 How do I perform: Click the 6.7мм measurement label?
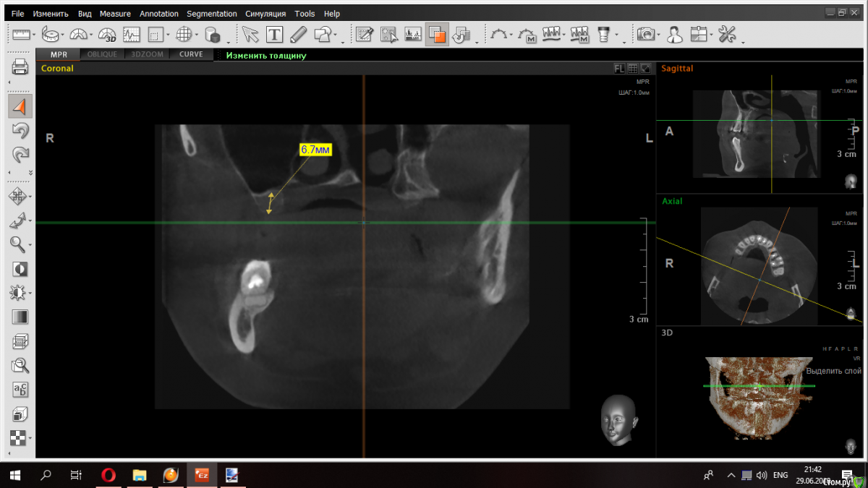point(315,150)
